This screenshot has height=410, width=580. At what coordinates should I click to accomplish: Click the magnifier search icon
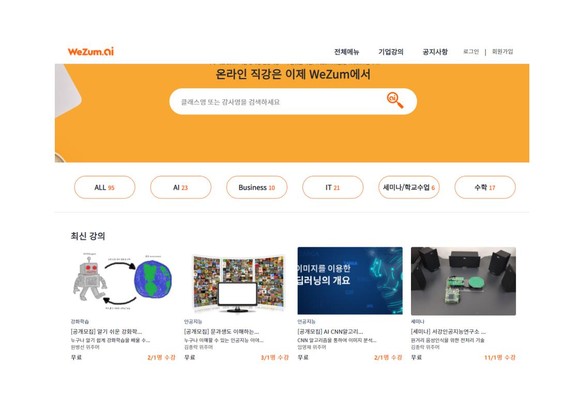(x=395, y=101)
